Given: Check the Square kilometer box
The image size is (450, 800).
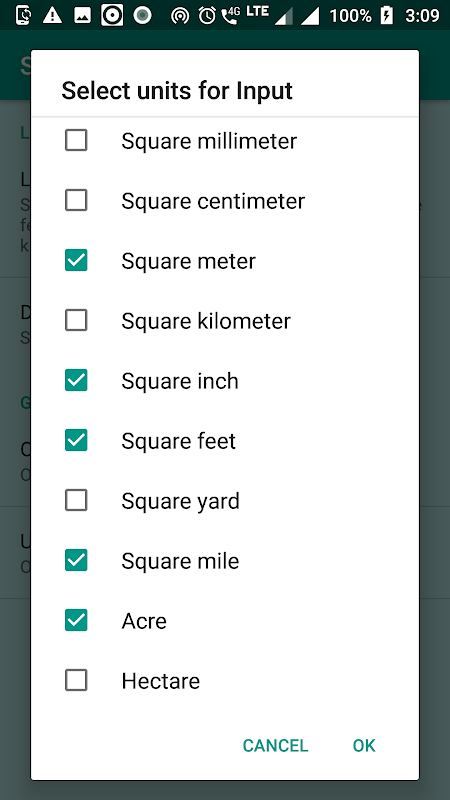Looking at the screenshot, I should pos(76,320).
